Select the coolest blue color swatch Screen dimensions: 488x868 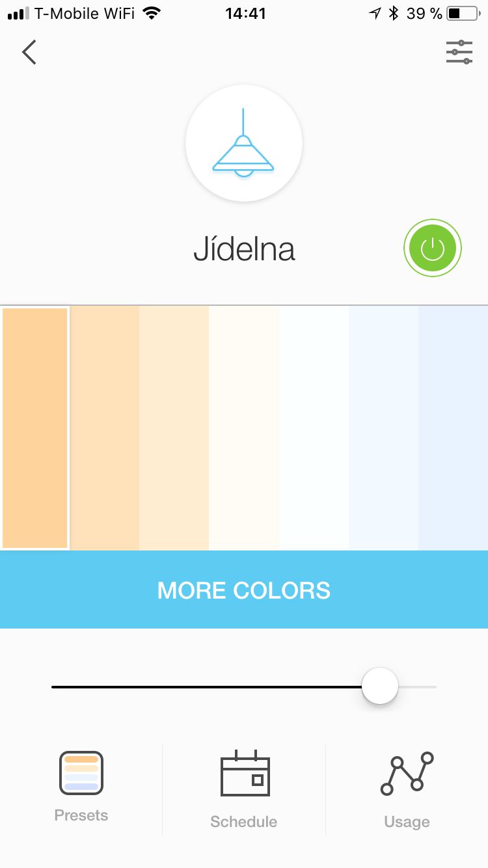[x=454, y=427]
